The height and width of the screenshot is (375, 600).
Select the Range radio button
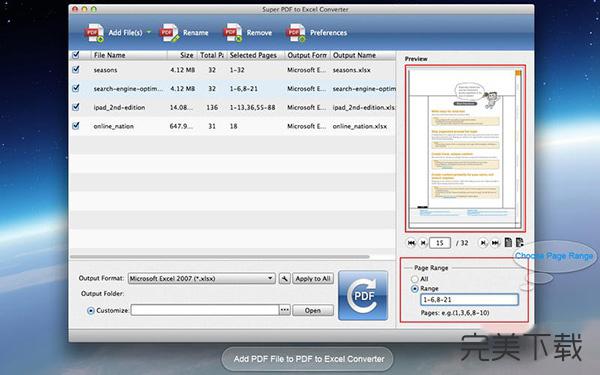pos(414,289)
